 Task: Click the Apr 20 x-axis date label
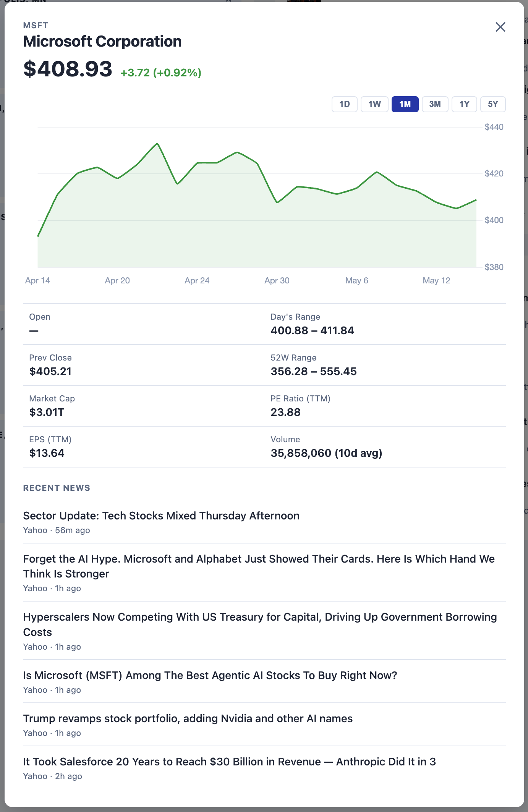117,280
